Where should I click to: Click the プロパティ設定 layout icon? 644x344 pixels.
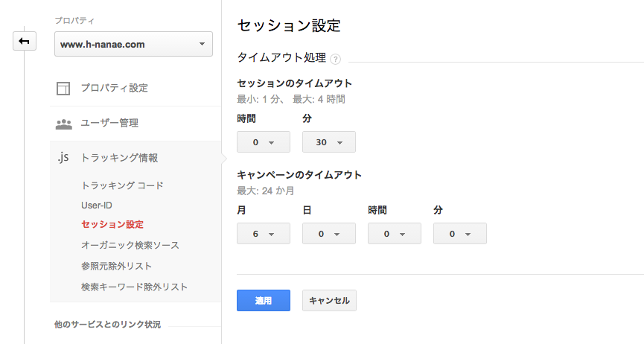click(x=63, y=89)
